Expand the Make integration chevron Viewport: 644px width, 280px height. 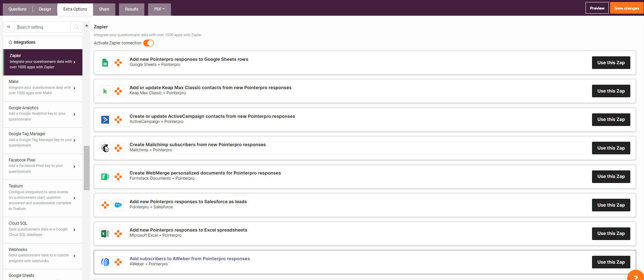point(74,88)
